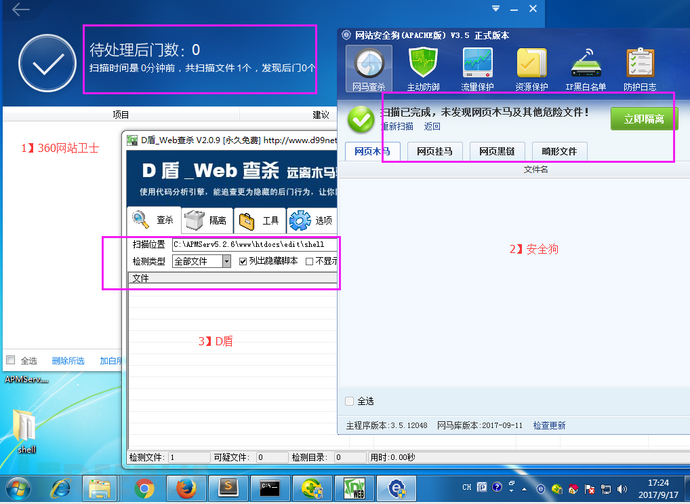
Task: Click the 文件名 column header in Safedog
Action: [536, 169]
